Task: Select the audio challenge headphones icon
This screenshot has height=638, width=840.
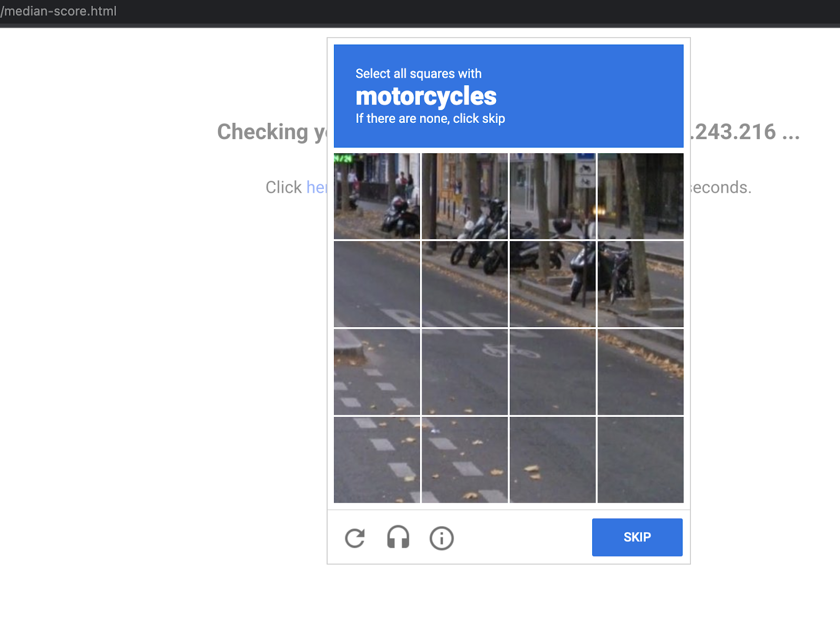Action: pyautogui.click(x=398, y=537)
